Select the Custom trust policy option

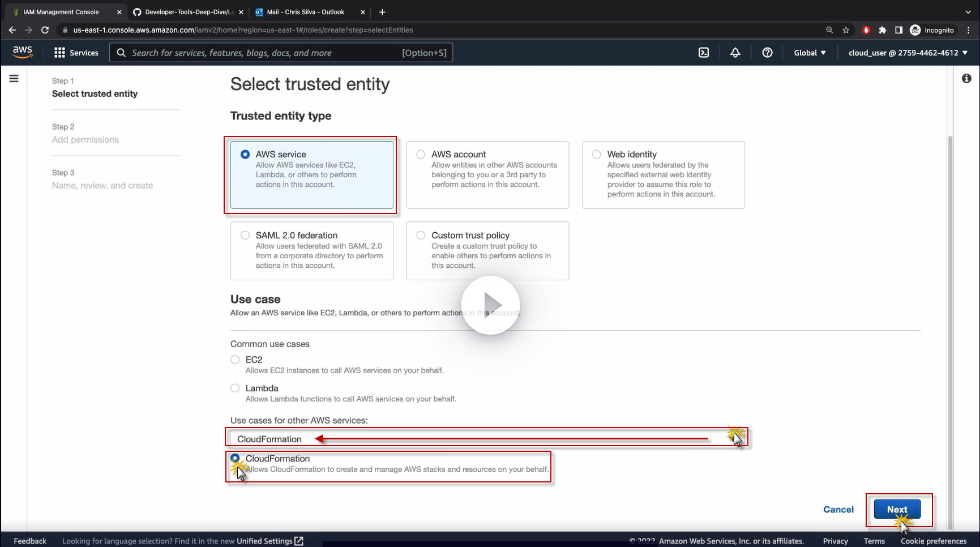click(487, 251)
